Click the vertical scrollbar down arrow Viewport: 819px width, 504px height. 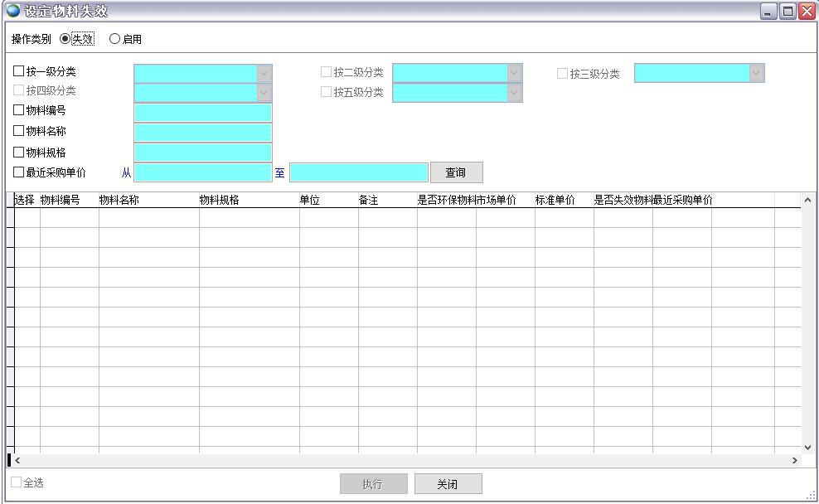[x=808, y=447]
